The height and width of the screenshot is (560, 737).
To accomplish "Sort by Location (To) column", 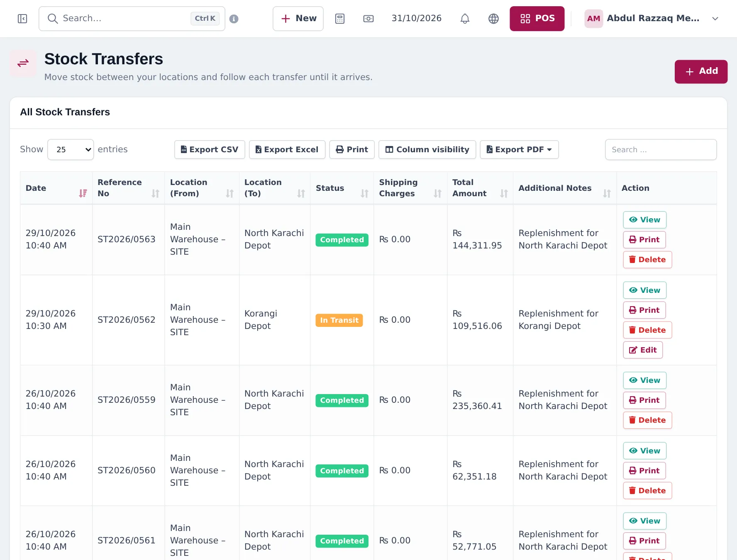I will (x=274, y=188).
